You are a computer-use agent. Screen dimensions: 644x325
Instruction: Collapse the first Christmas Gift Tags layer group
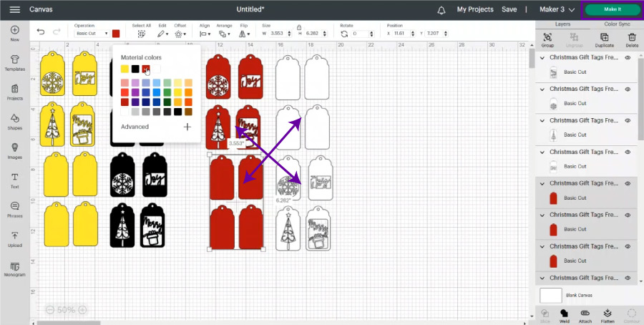pyautogui.click(x=542, y=58)
